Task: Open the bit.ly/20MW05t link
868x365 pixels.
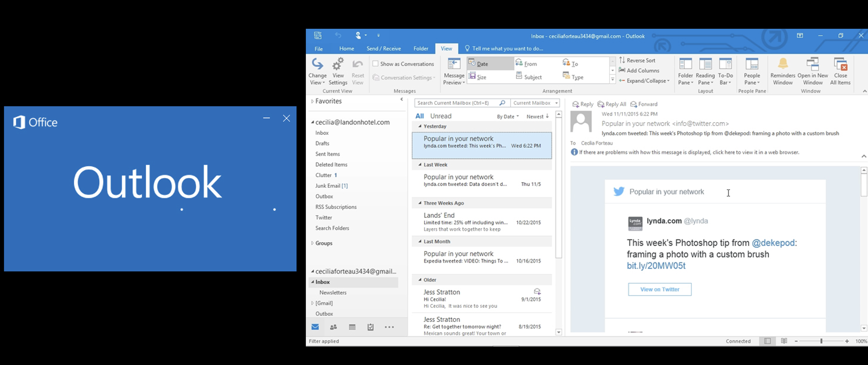Action: 656,266
